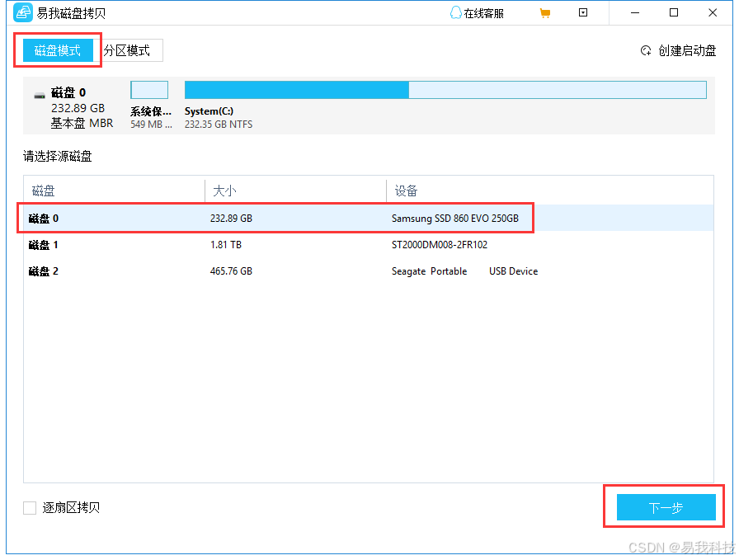Switch to 磁盘模式 tab
Viewport: 739px width, 560px height.
58,50
